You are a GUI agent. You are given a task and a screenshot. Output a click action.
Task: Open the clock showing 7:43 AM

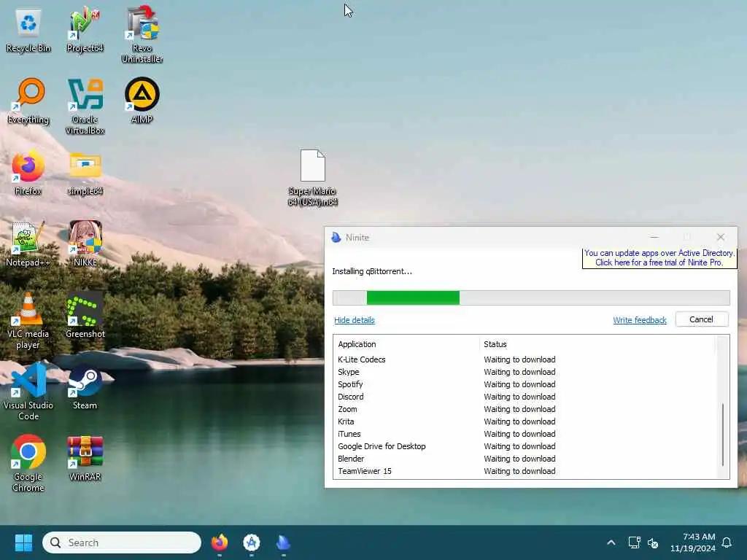tap(693, 542)
